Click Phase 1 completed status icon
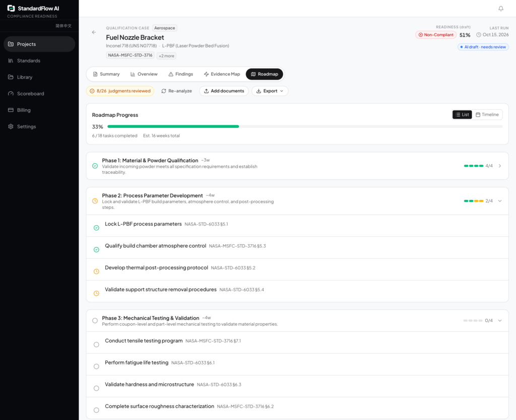The height and width of the screenshot is (420, 516). tap(95, 166)
